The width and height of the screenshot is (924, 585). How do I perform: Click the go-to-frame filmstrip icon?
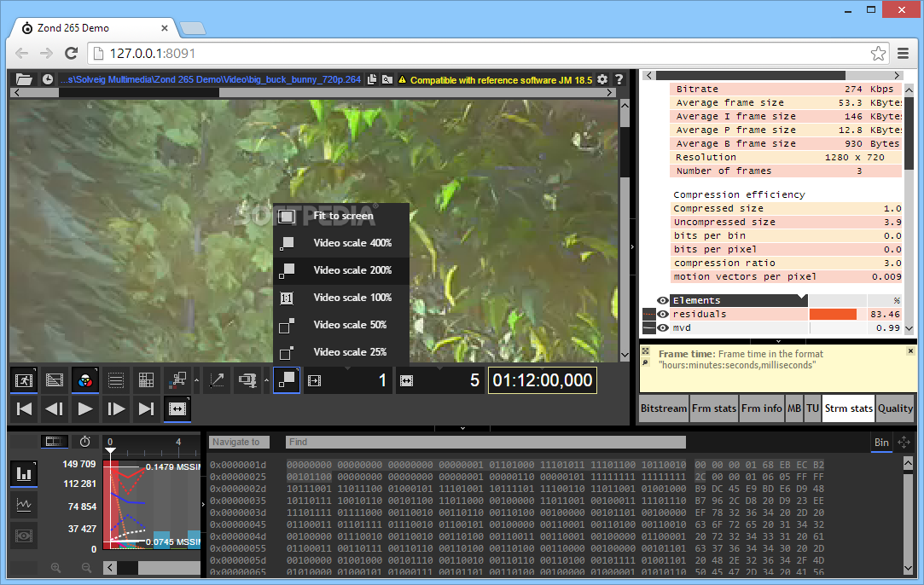[x=315, y=381]
